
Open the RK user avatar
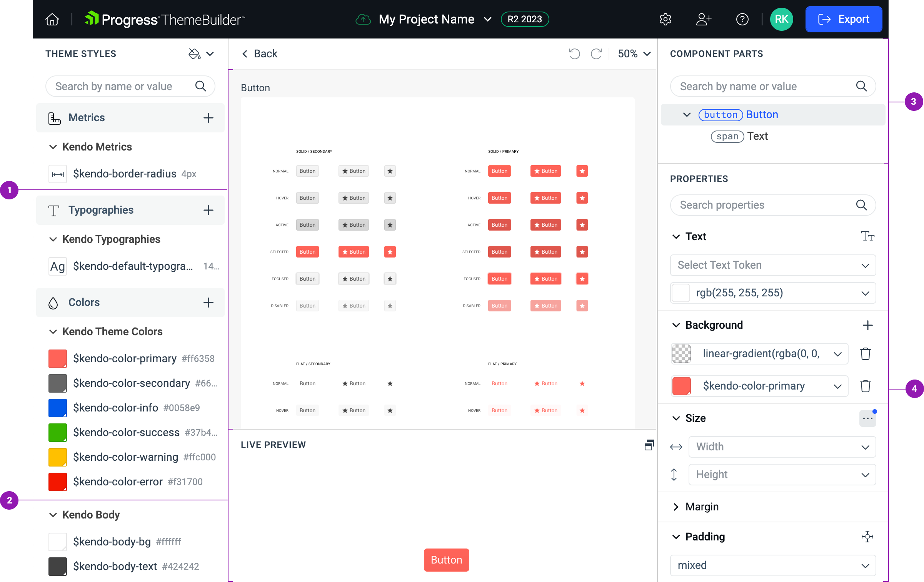[x=781, y=19]
